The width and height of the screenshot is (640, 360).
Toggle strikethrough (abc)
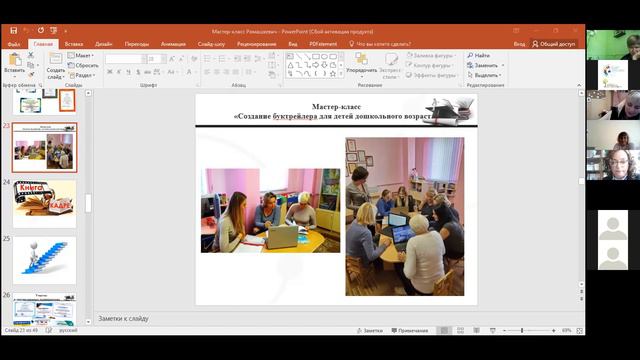(x=147, y=72)
